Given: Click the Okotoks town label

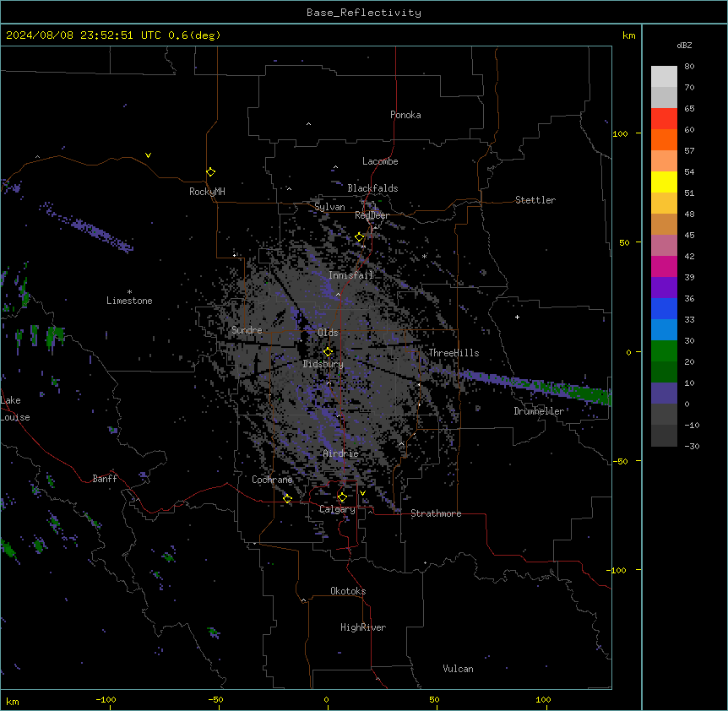Looking at the screenshot, I should (x=348, y=591).
